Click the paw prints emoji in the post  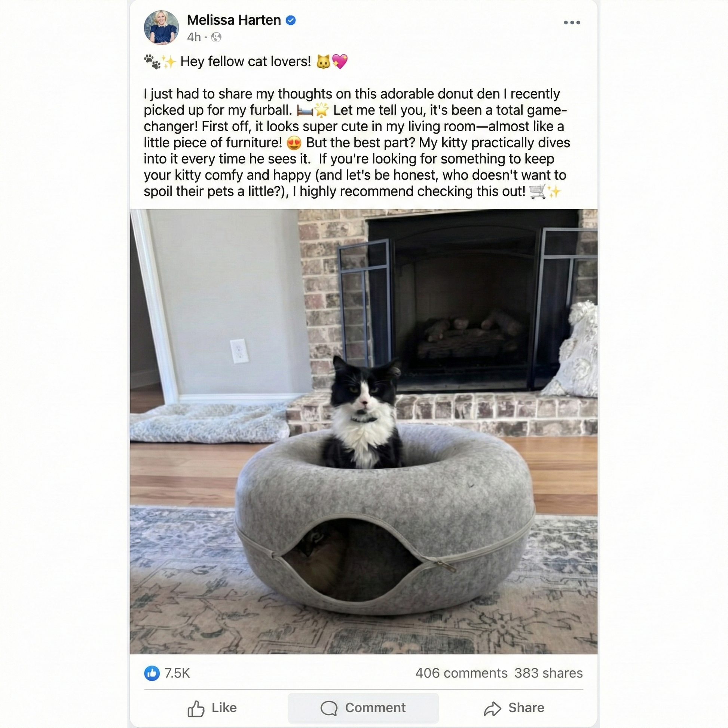click(152, 61)
